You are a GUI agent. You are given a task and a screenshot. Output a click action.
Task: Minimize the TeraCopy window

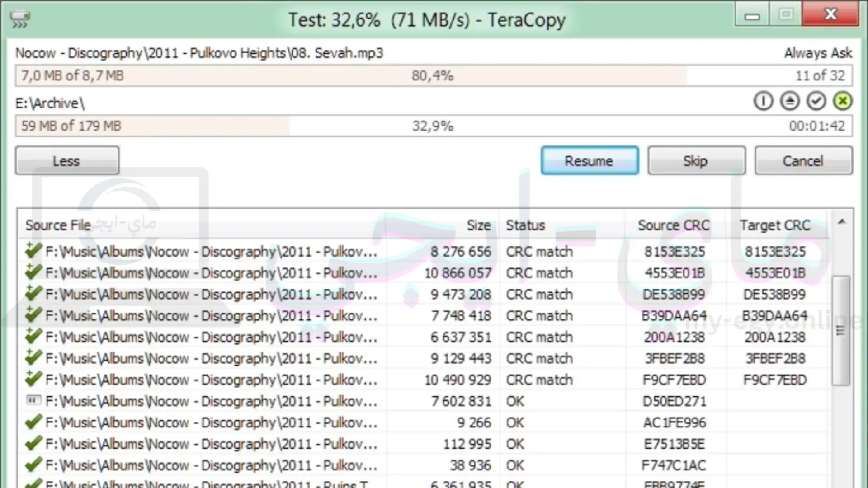click(752, 15)
